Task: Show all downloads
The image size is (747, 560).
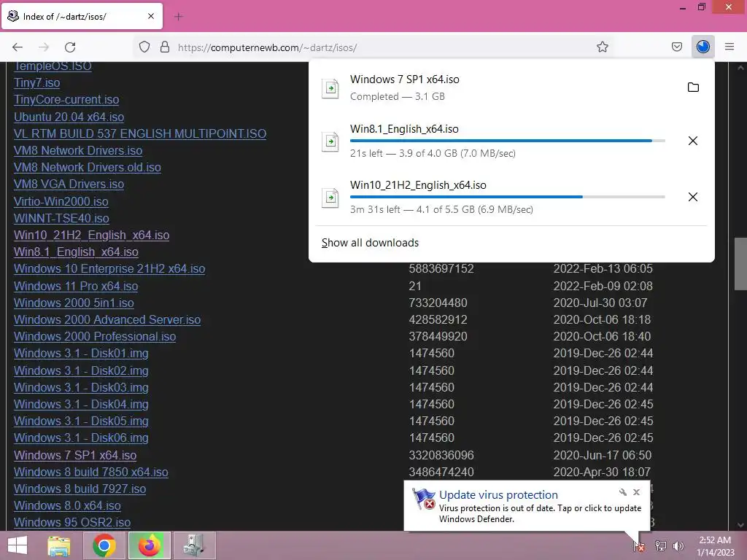Action: coord(370,243)
